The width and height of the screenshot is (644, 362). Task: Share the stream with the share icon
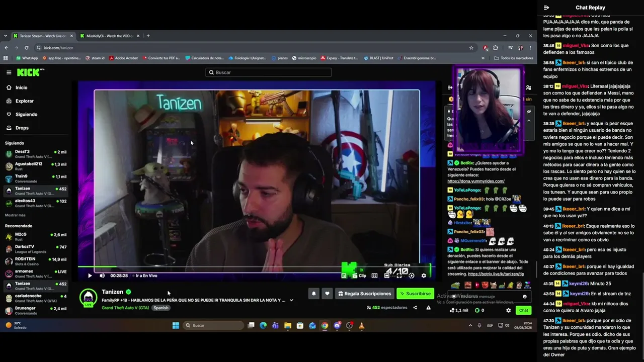[x=415, y=308]
